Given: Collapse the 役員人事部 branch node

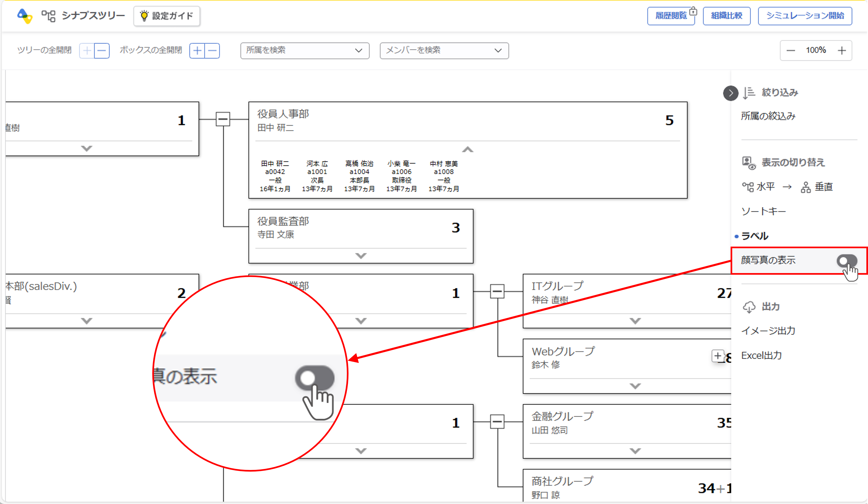Looking at the screenshot, I should click(223, 119).
